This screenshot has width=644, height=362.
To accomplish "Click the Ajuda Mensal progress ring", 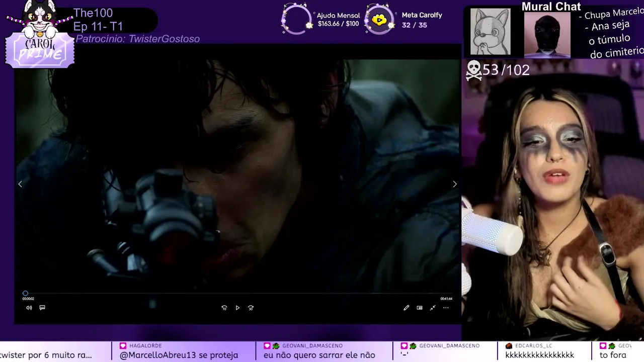I will (297, 19).
